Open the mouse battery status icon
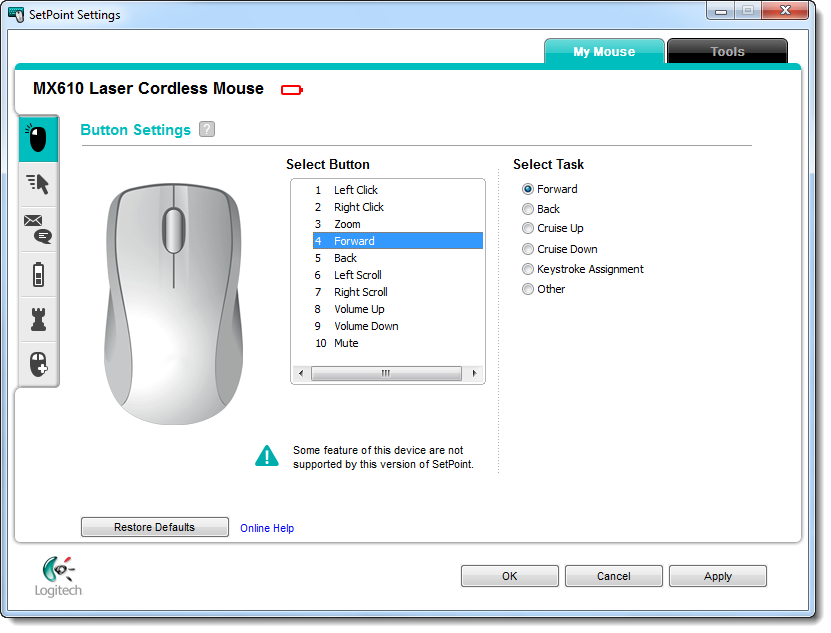The image size is (831, 633). pyautogui.click(x=38, y=275)
